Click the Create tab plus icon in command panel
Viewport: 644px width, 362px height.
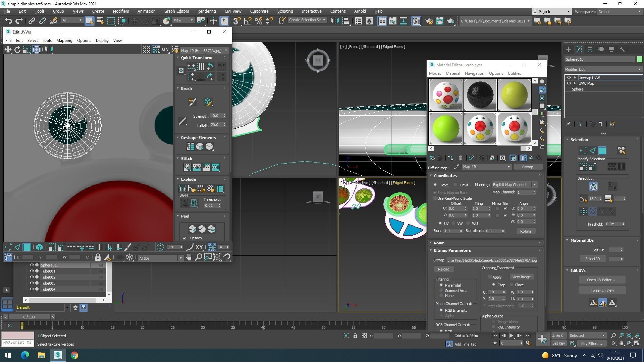(568, 49)
